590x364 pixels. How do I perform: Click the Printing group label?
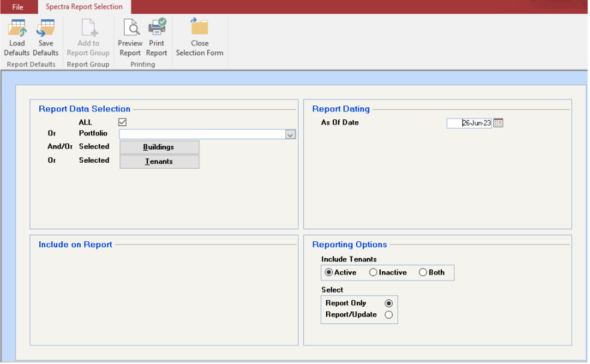[143, 65]
